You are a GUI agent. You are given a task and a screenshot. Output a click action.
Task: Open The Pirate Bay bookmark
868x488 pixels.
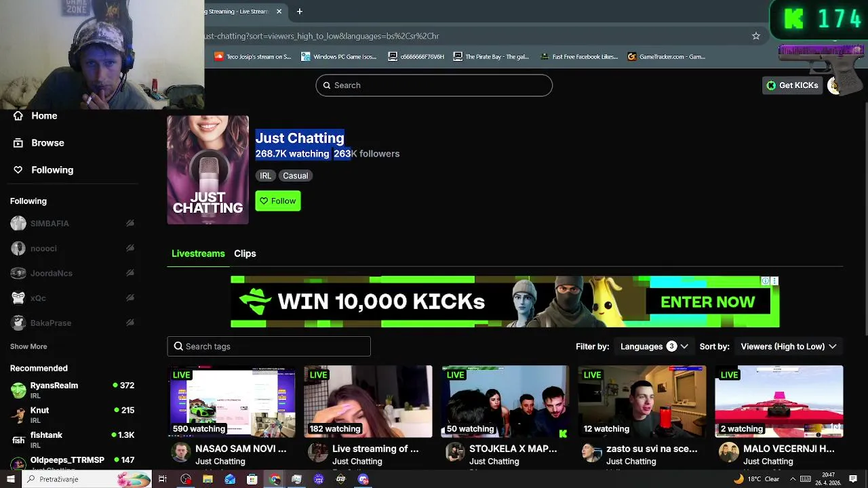point(491,57)
